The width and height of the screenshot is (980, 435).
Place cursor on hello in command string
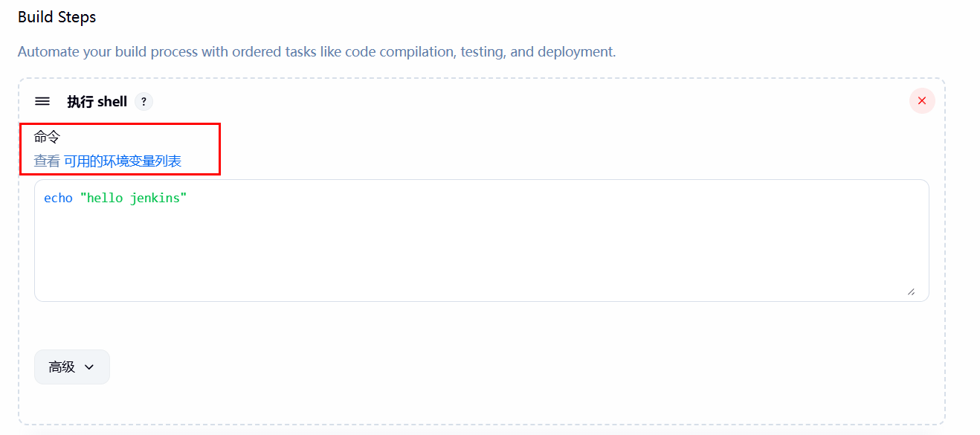(104, 198)
